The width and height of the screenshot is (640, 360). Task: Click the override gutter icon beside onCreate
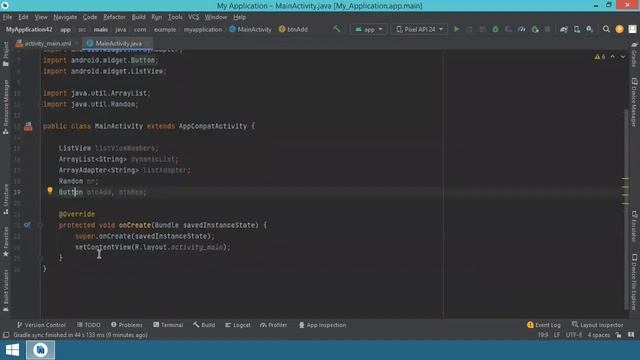(27, 225)
